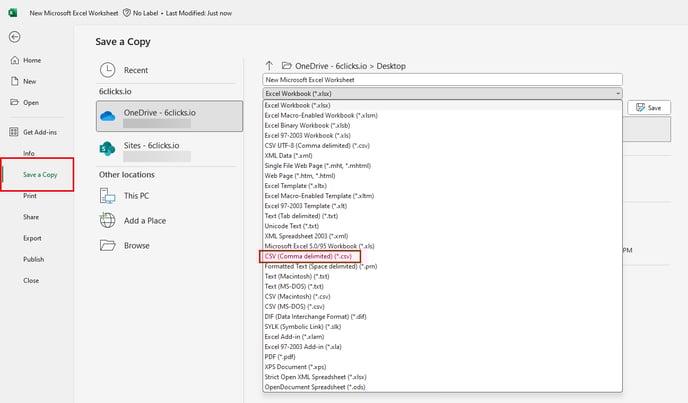Image resolution: width=688 pixels, height=403 pixels.
Task: Click the SharePoint Sites icon
Action: coord(107,149)
